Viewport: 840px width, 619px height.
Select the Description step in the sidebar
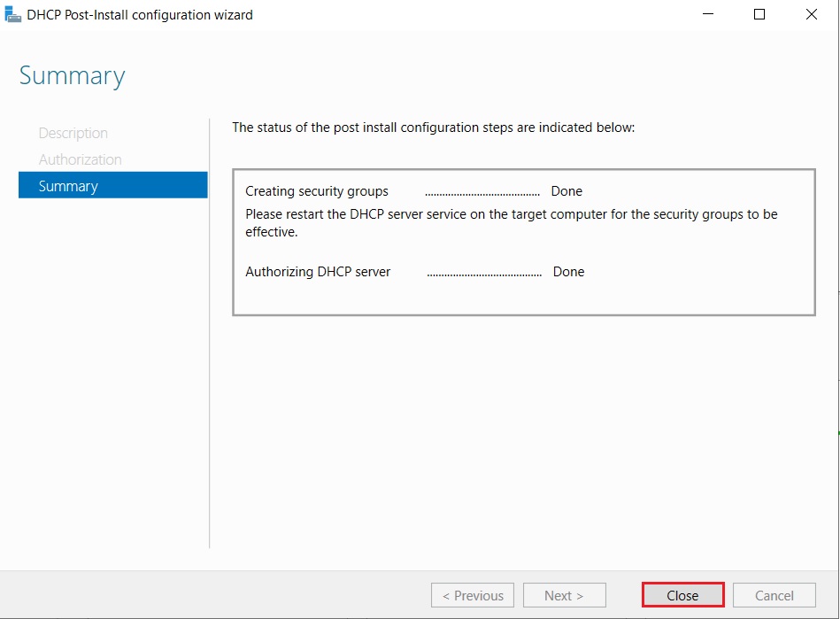73,133
